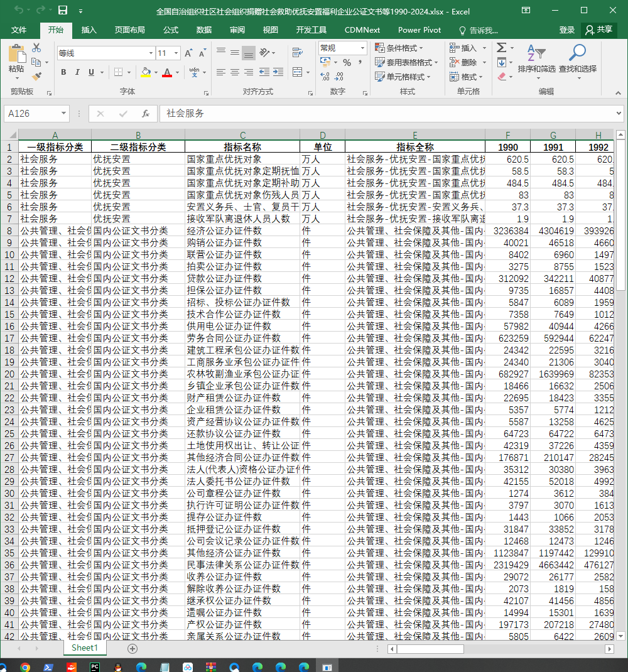Click the Insert Function fx icon

coord(145,114)
